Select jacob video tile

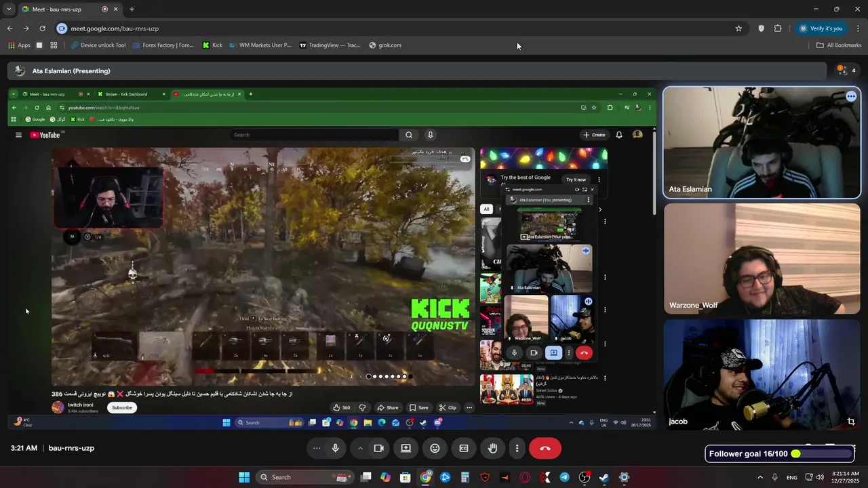762,375
